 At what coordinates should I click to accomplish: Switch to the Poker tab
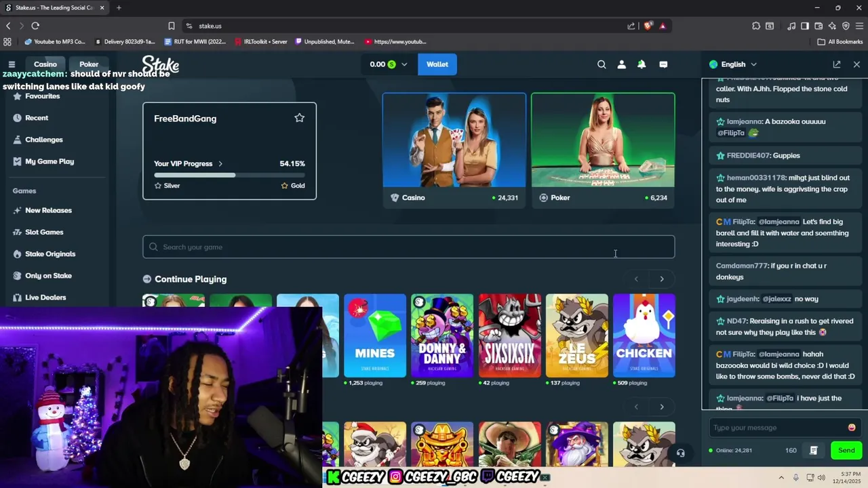point(89,64)
